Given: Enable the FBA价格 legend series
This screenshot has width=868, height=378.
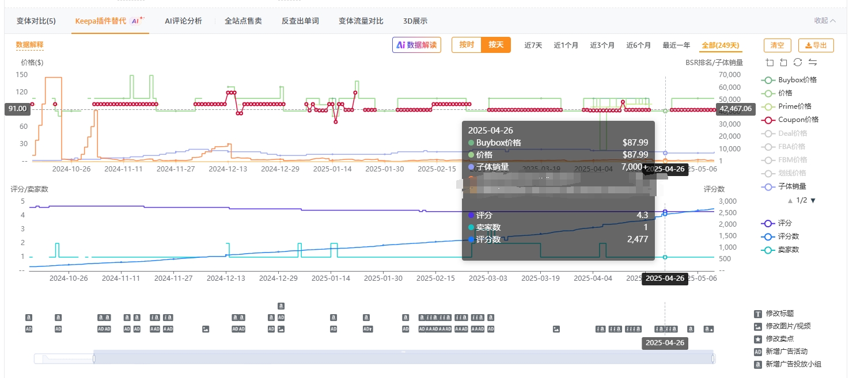Looking at the screenshot, I should [x=784, y=147].
